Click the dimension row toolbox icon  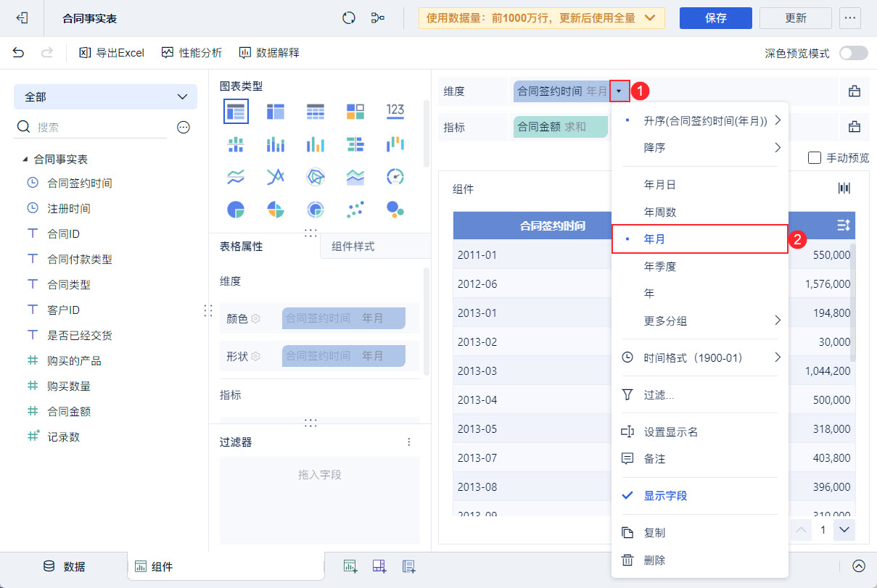tap(855, 91)
